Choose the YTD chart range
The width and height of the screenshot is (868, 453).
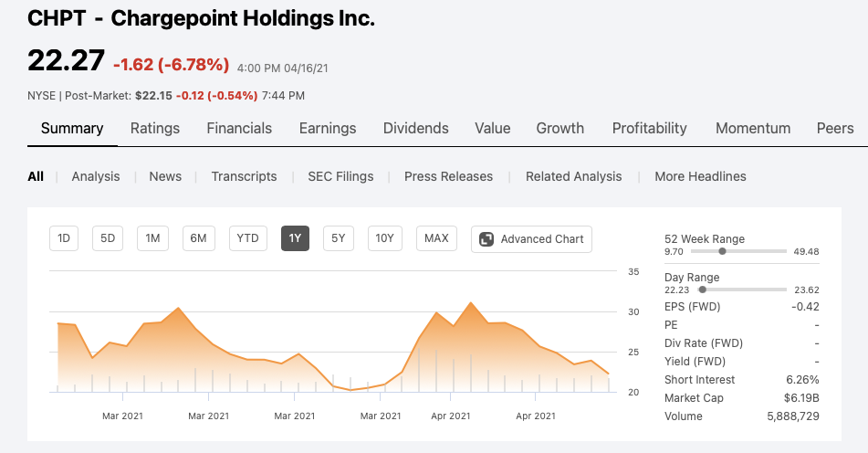pos(248,238)
